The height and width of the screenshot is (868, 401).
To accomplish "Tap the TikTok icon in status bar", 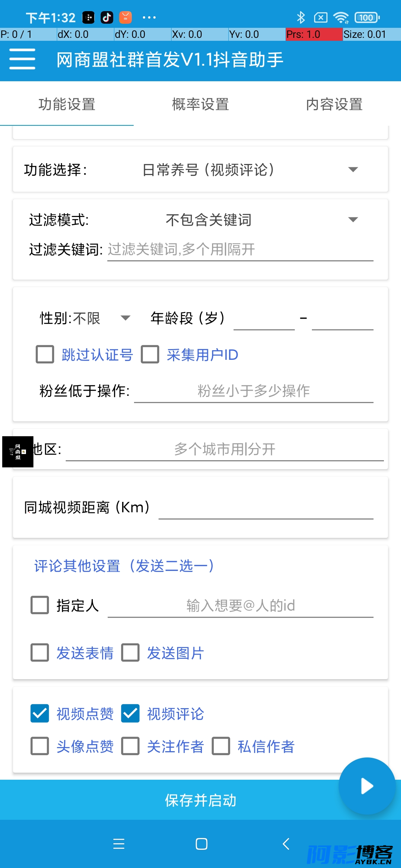I will [x=107, y=17].
